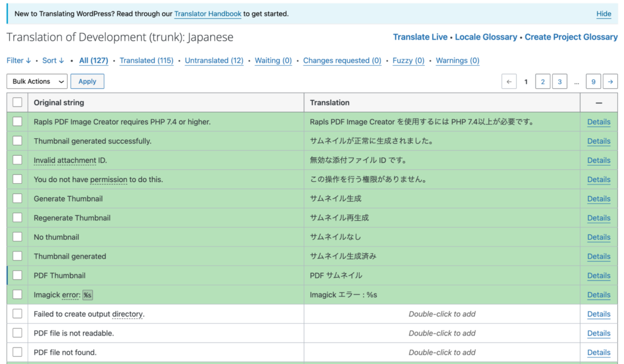This screenshot has width=624, height=364.
Task: Click the translation field for Failed to create output directory
Action: [x=442, y=313]
